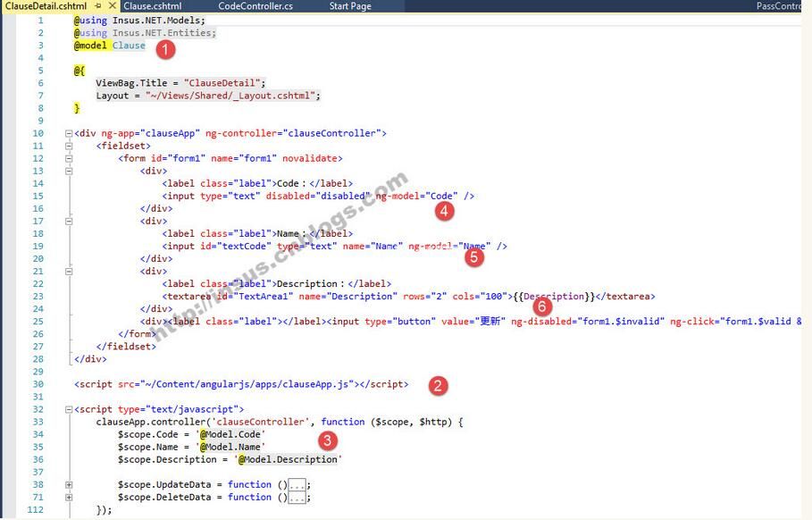Close the ClauseDetail.cshtml tab
This screenshot has height=520, width=812.
tap(112, 6)
